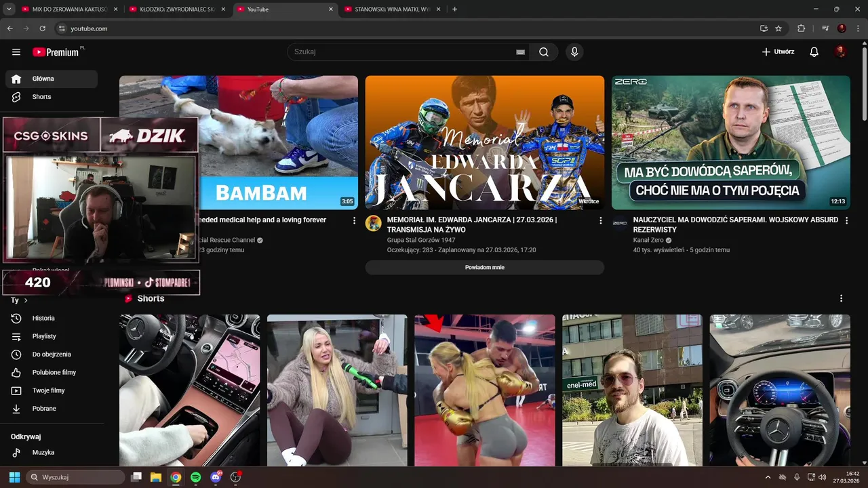Open the volume control in system tray
Screen dimensions: 868x488
[x=822, y=477]
